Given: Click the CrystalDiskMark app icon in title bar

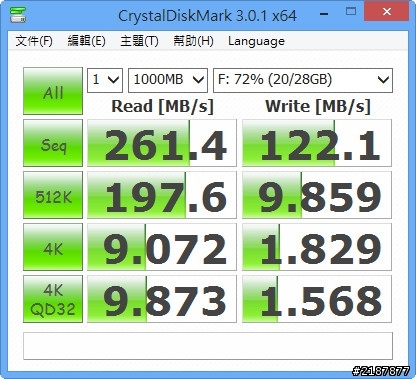Looking at the screenshot, I should click(x=18, y=15).
